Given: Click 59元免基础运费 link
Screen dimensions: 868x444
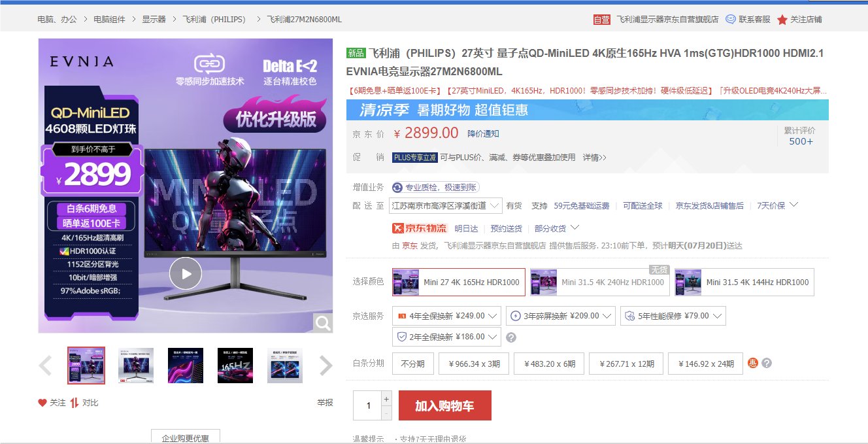Looking at the screenshot, I should [581, 205].
